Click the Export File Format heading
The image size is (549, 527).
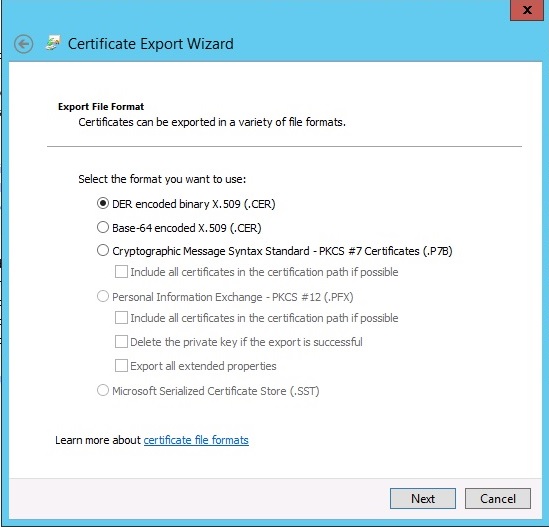[x=101, y=106]
